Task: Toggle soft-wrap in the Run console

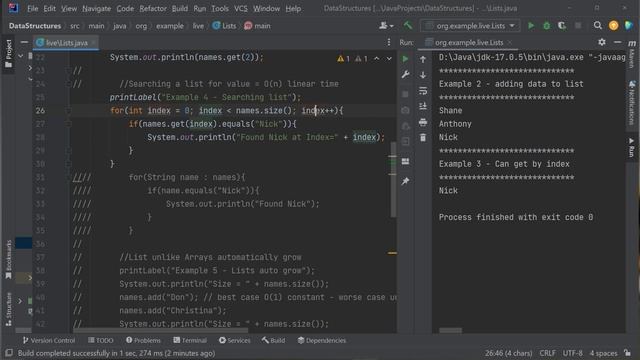Action: tap(423, 91)
